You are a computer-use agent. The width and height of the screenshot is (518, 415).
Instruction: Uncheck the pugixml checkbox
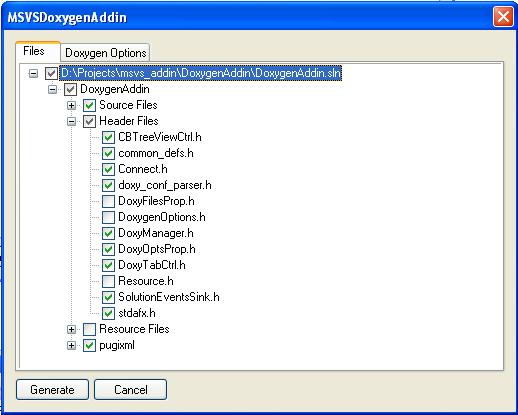[x=89, y=345]
